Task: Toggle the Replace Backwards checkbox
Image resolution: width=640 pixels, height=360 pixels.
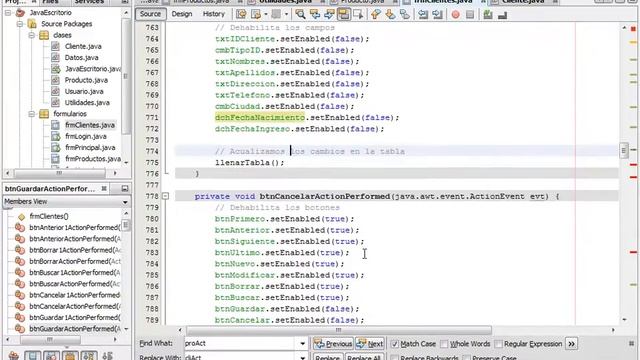Action: click(x=394, y=358)
